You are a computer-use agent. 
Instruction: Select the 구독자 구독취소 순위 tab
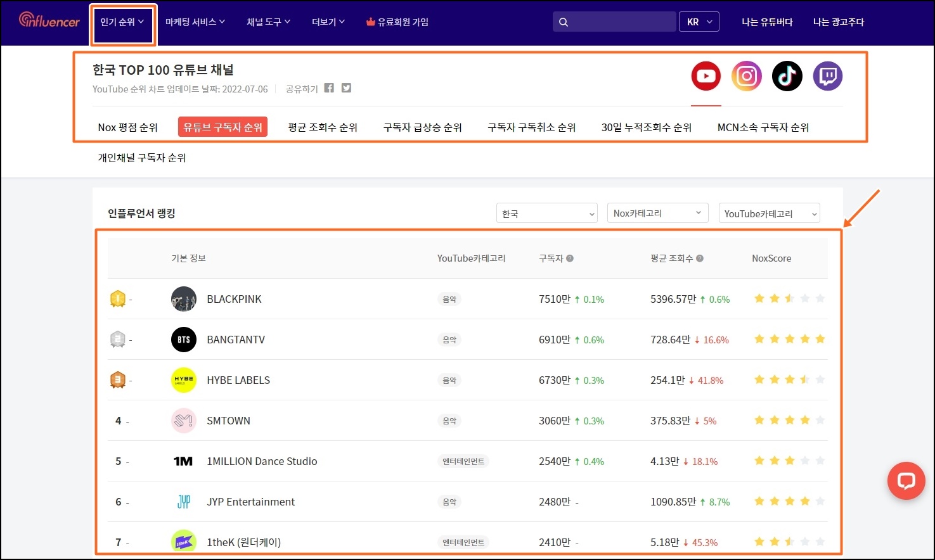point(531,127)
